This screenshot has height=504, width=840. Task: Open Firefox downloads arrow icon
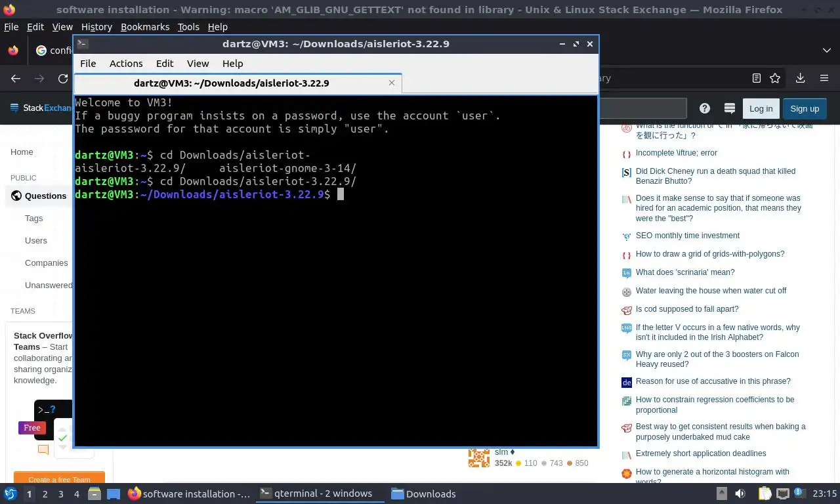800,78
